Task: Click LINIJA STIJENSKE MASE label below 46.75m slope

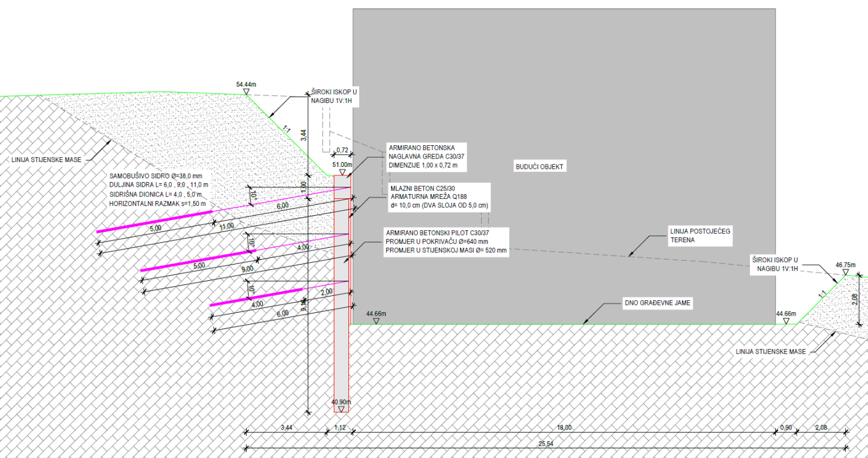Action: pos(770,351)
